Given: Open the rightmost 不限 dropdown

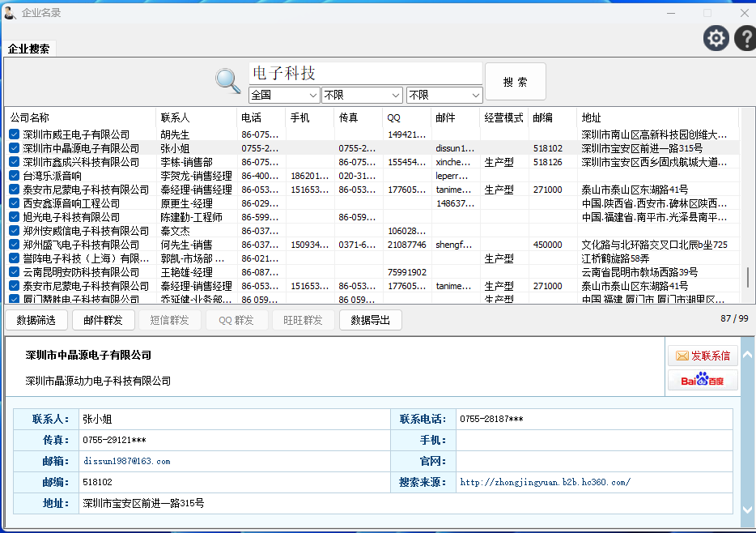Looking at the screenshot, I should pyautogui.click(x=444, y=95).
